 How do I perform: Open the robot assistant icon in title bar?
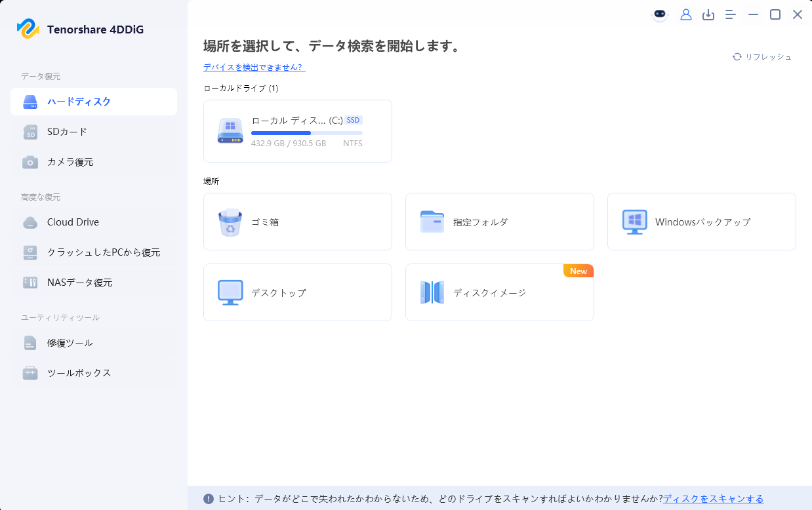(660, 14)
